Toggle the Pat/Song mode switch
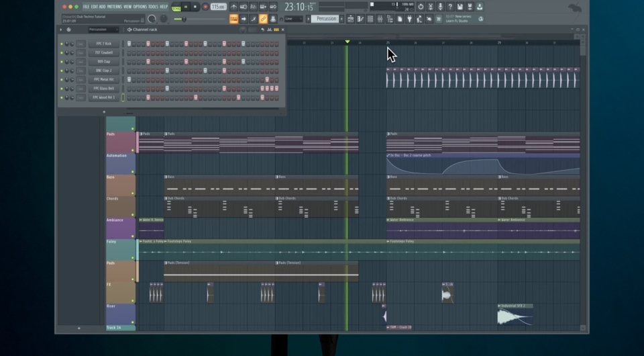 [x=176, y=7]
